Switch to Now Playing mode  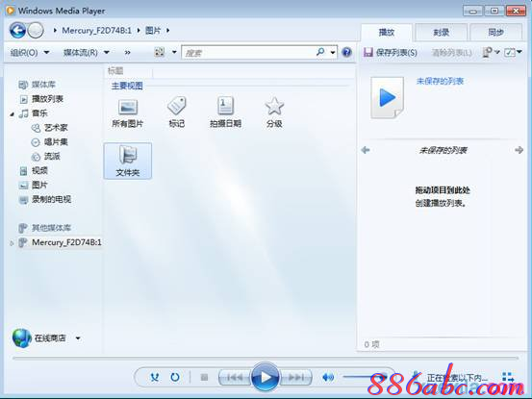(x=508, y=377)
